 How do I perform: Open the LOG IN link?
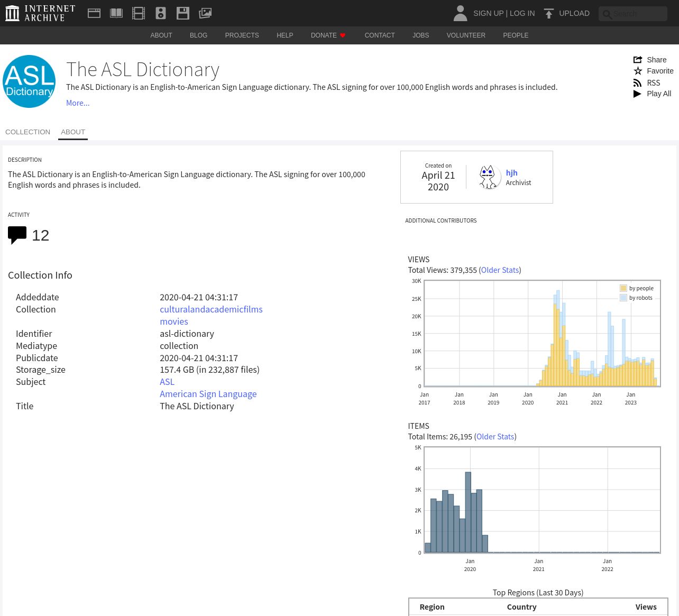[x=522, y=13]
